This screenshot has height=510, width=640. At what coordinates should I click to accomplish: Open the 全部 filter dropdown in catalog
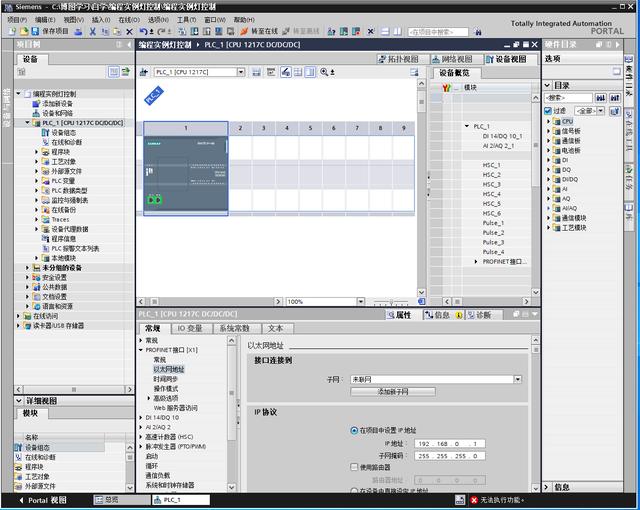600,111
